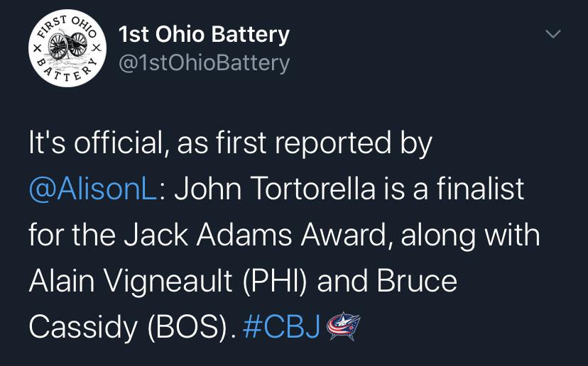Viewport: 588px width, 366px height.
Task: Open the 1st Ohio Battery profile avatar
Action: pos(67,48)
